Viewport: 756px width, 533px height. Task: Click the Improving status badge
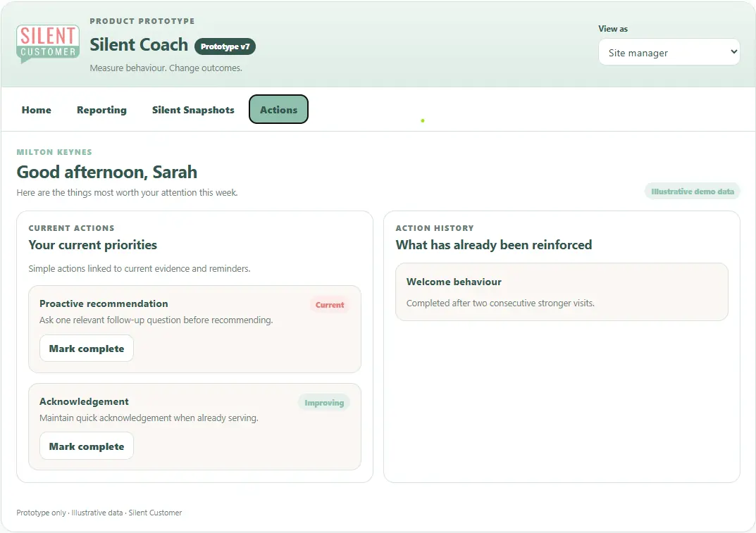[324, 403]
